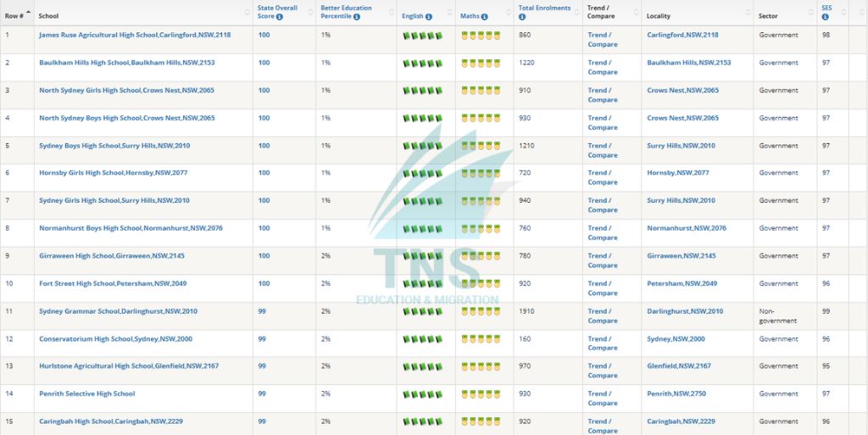Click Maths medal rating for Conservatorium High row
This screenshot has height=435, width=868.
click(x=481, y=339)
